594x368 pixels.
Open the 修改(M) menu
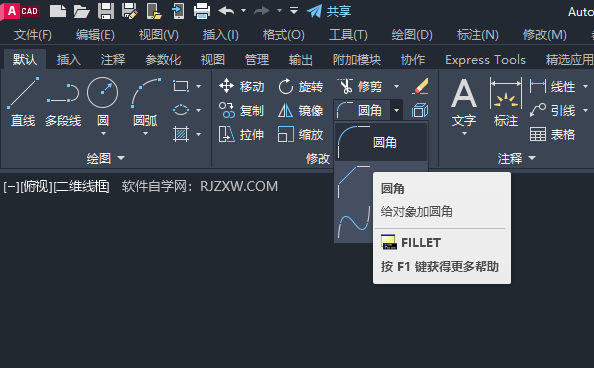point(545,35)
